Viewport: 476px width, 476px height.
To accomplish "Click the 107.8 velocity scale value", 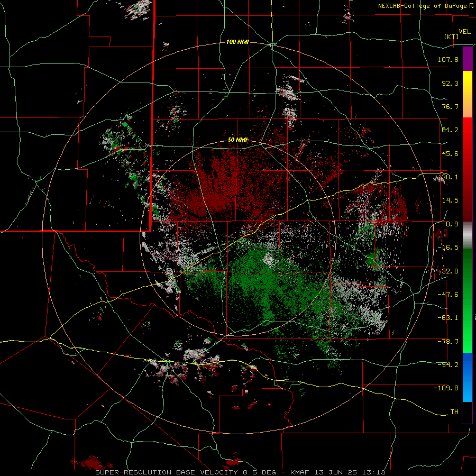I will [448, 59].
